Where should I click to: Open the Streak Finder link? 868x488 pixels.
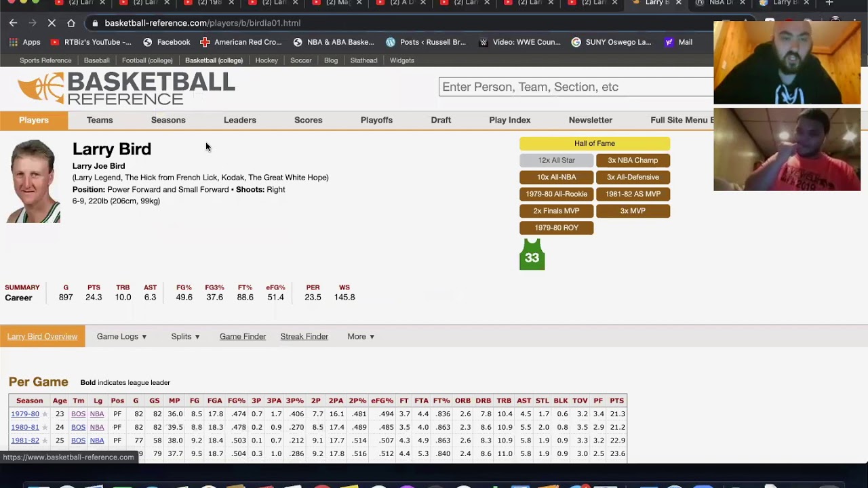[304, 336]
